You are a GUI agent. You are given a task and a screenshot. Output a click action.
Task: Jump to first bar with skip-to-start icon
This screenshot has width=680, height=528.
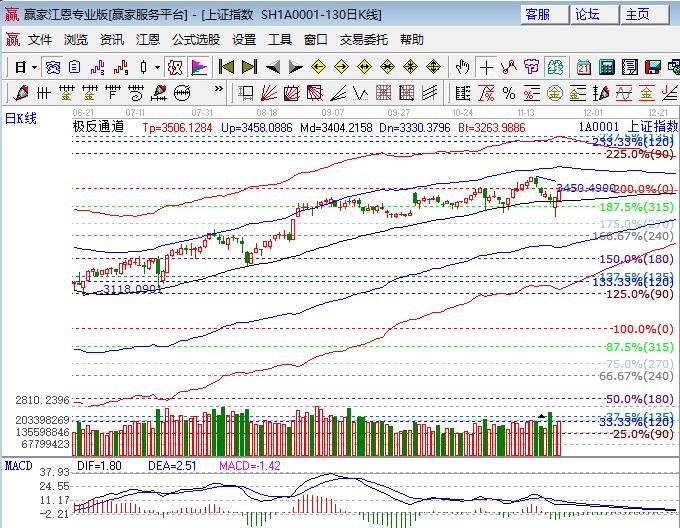[227, 67]
